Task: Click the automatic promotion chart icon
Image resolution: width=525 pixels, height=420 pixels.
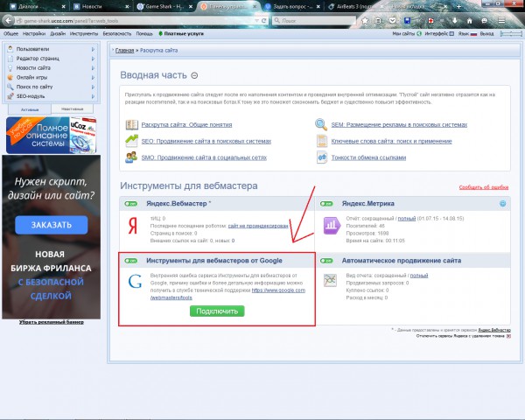Action: (x=330, y=280)
